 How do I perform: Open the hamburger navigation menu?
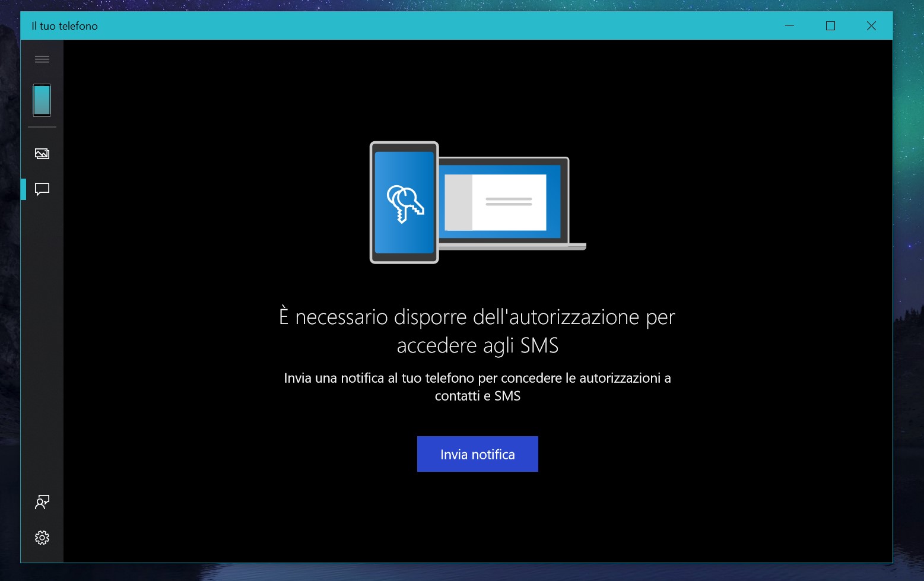[x=42, y=59]
